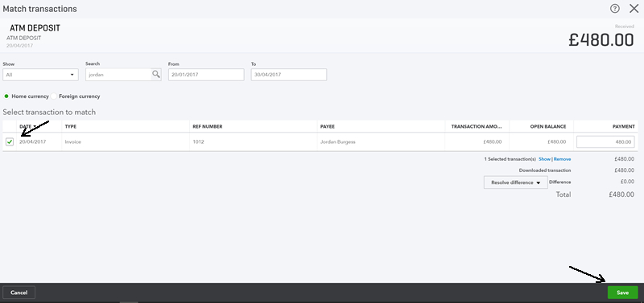Uncheck invoice 1012 row checkbox
Image resolution: width=644 pixels, height=303 pixels.
[10, 142]
